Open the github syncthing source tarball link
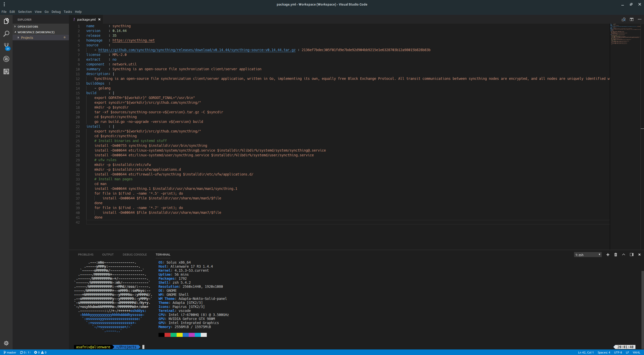Image resolution: width=644 pixels, height=355 pixels. coord(197,50)
